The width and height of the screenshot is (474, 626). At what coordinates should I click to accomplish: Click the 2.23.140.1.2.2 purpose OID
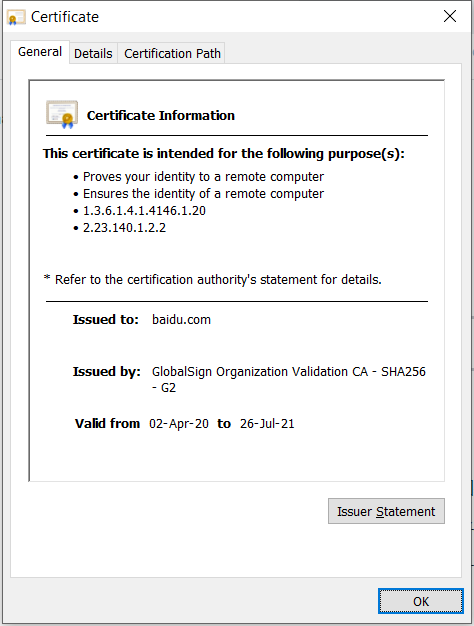124,228
